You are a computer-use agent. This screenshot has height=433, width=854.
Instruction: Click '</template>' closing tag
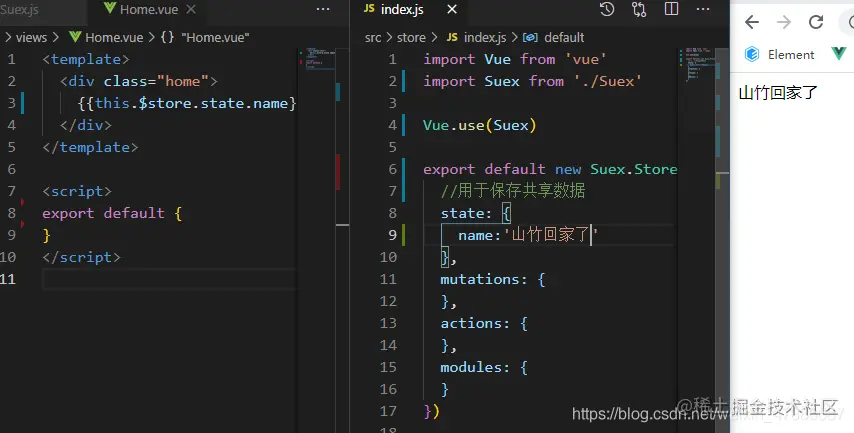[90, 147]
